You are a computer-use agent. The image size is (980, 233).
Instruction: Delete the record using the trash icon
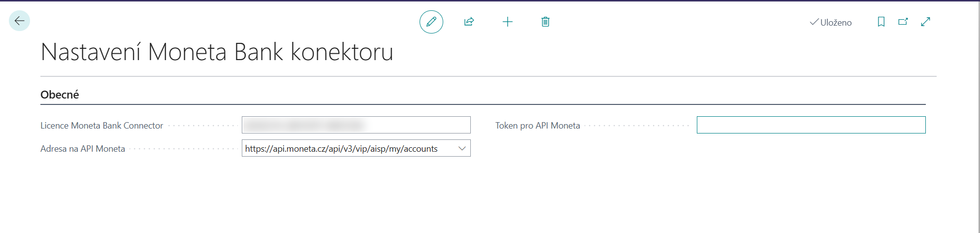click(x=546, y=22)
